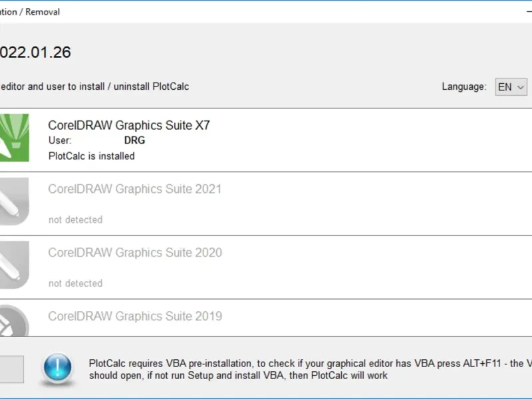Open the Language dropdown set to EN
532x399 pixels.
[x=511, y=87]
